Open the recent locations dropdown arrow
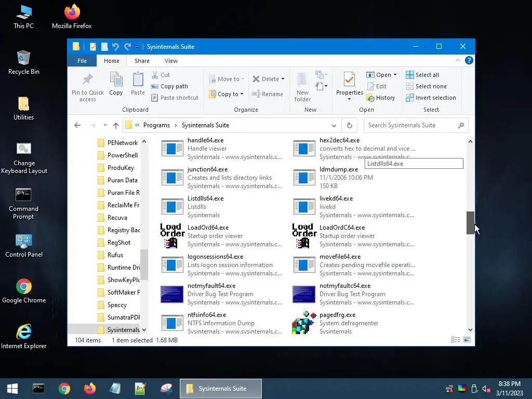Image resolution: width=532 pixels, height=399 pixels. (105, 125)
